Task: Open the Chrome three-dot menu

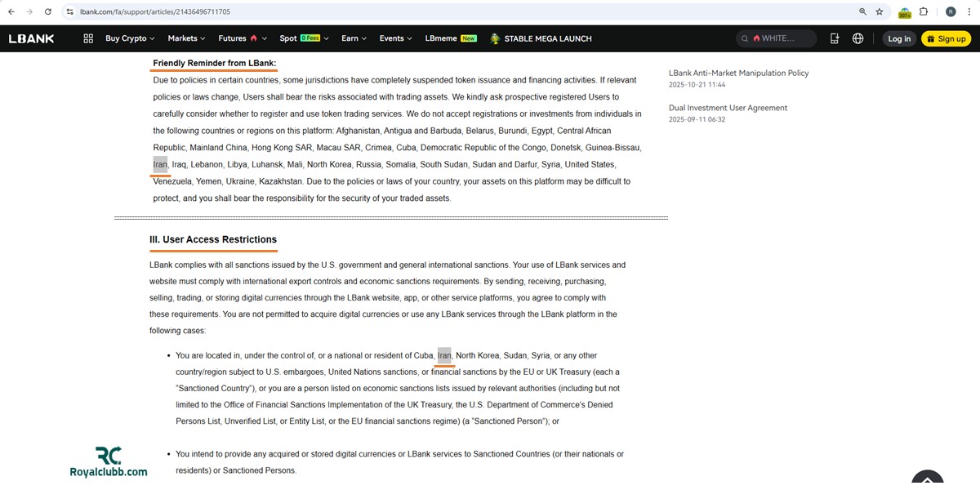Action: (x=969, y=12)
